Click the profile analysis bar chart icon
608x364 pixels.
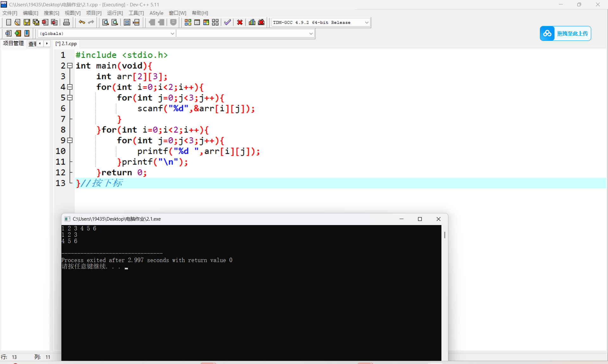pyautogui.click(x=252, y=22)
